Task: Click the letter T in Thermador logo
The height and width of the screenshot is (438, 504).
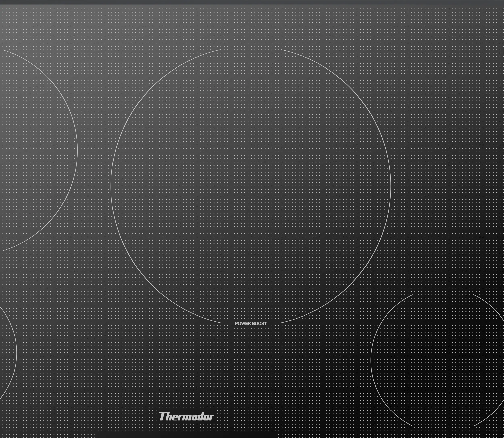Action: (x=163, y=416)
